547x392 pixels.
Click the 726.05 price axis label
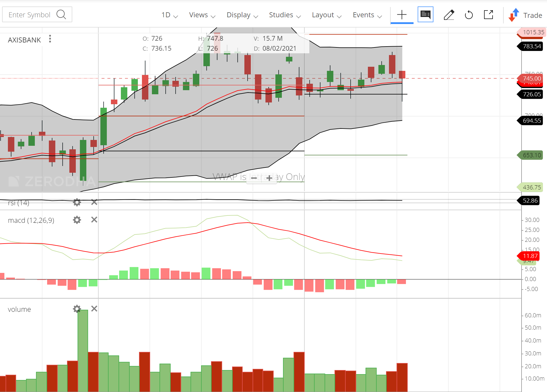point(530,94)
